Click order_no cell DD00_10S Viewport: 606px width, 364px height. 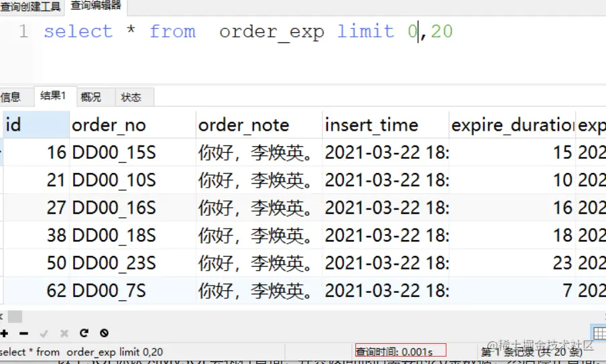coord(133,180)
